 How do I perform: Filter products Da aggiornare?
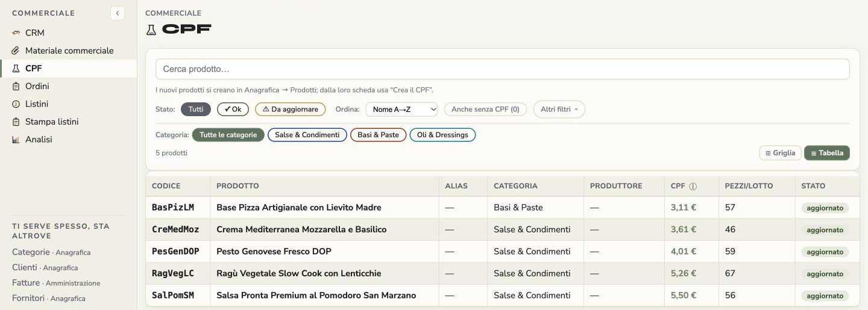(x=291, y=110)
